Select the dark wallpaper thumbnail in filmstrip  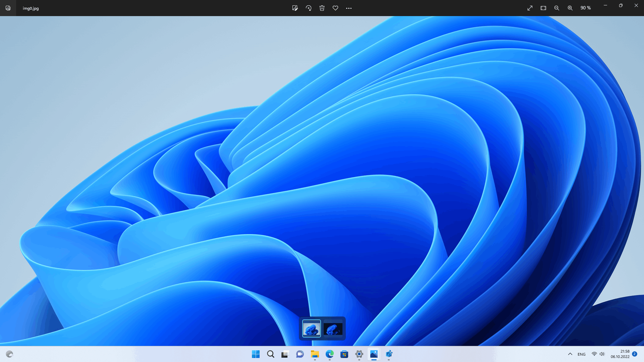pyautogui.click(x=333, y=328)
